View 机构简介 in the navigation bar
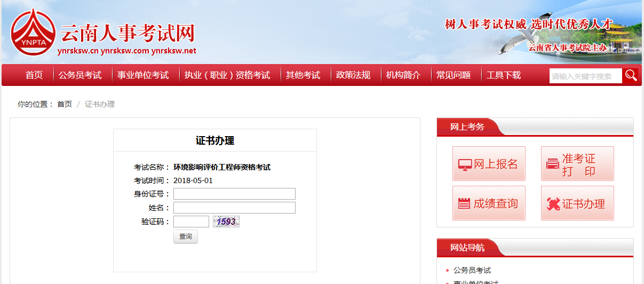This screenshot has width=644, height=284. pos(403,75)
